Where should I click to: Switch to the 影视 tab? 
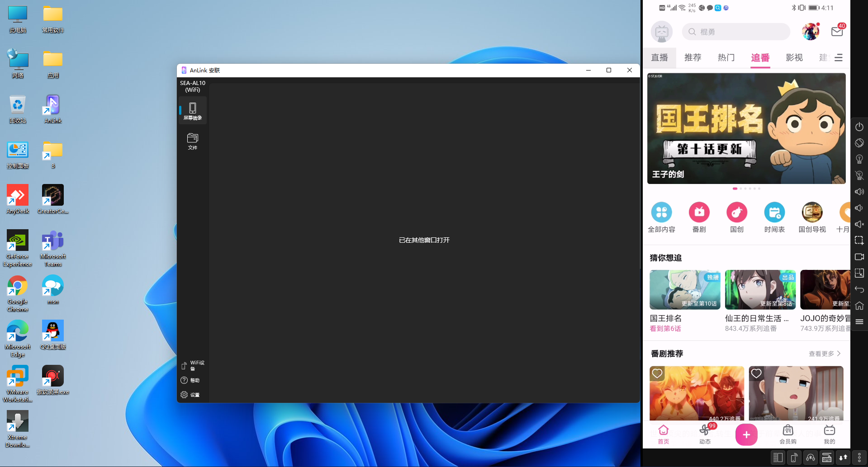pyautogui.click(x=794, y=58)
